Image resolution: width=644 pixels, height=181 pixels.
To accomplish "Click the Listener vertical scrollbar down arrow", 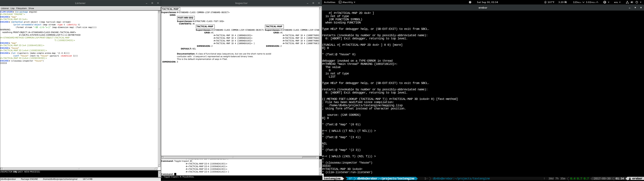I will click(x=159, y=166).
